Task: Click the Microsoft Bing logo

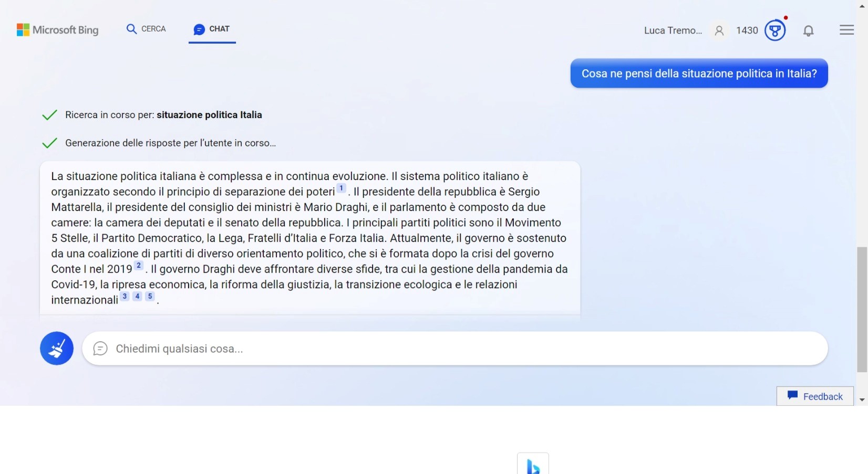Action: 58,30
